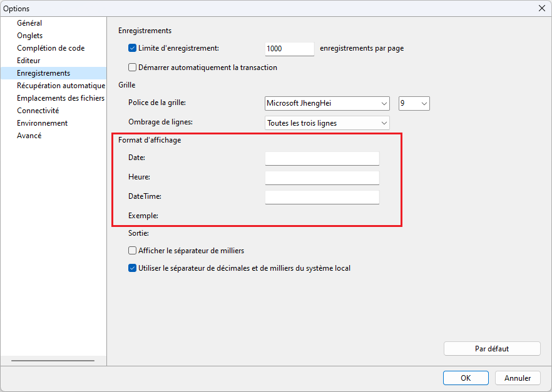The width and height of the screenshot is (552, 392).
Task: Click the Exemple: label
Action: [x=143, y=216]
